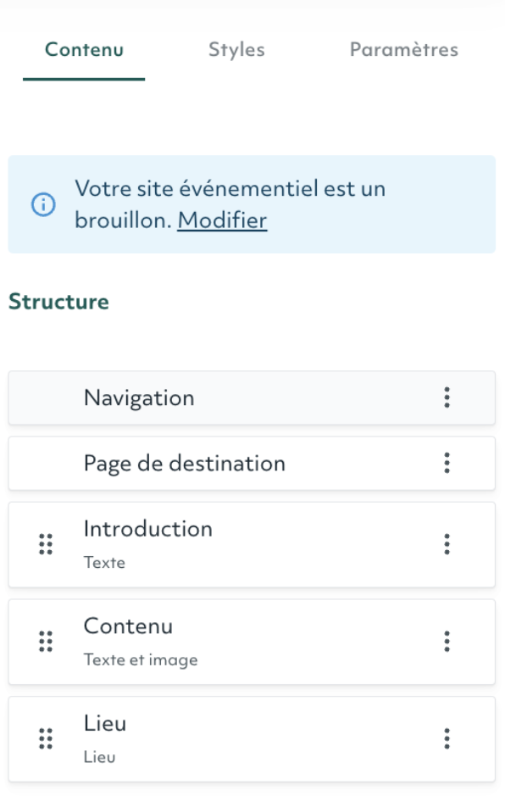Click the Introduction drag handle icon
505x812 pixels.
click(x=46, y=544)
